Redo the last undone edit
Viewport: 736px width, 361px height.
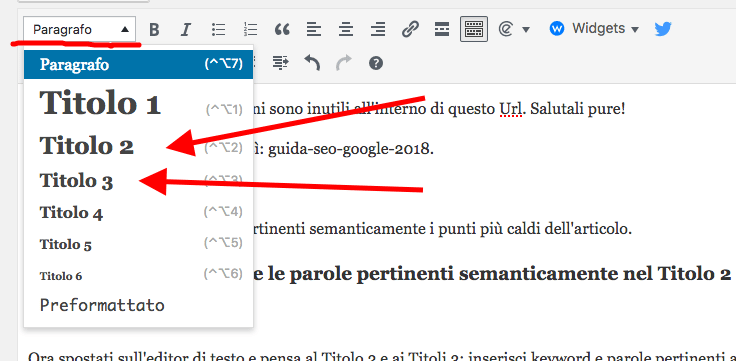pos(344,62)
